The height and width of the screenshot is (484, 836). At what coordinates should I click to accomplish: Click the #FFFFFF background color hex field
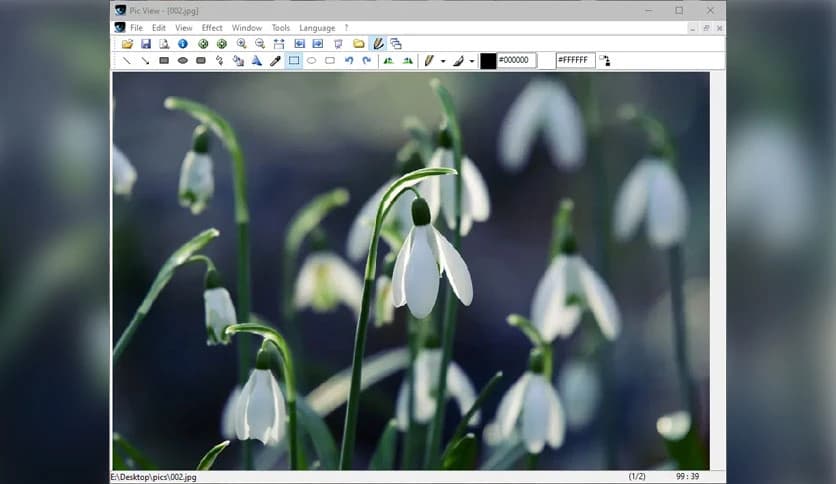point(575,61)
